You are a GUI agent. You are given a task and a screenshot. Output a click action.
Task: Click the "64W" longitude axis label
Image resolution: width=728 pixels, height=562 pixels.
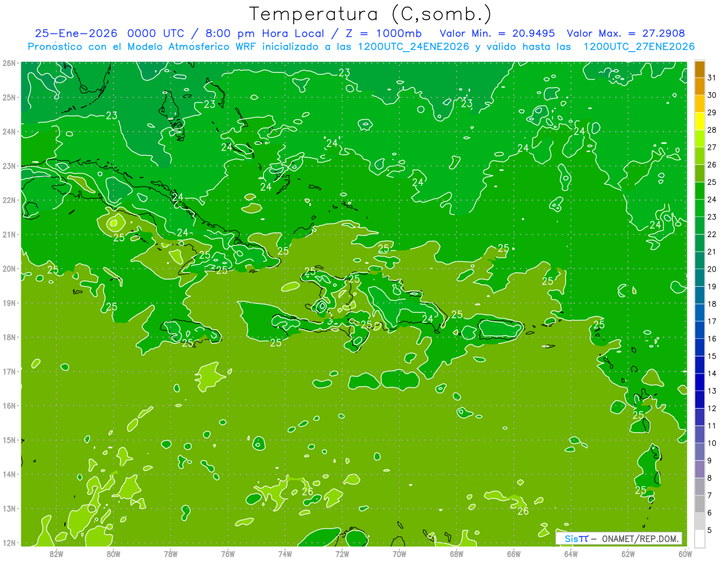(571, 553)
